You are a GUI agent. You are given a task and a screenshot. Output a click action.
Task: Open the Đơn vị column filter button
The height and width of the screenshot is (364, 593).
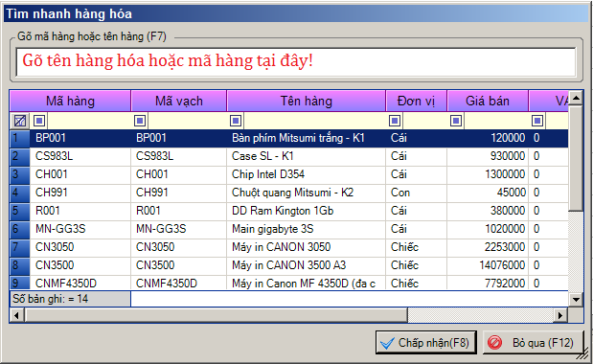[395, 121]
